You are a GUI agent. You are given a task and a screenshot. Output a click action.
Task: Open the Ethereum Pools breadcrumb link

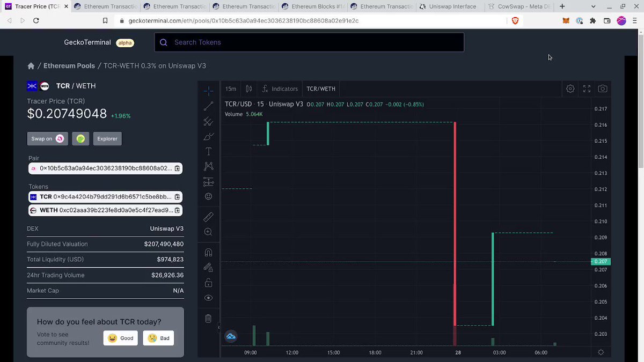(x=69, y=65)
